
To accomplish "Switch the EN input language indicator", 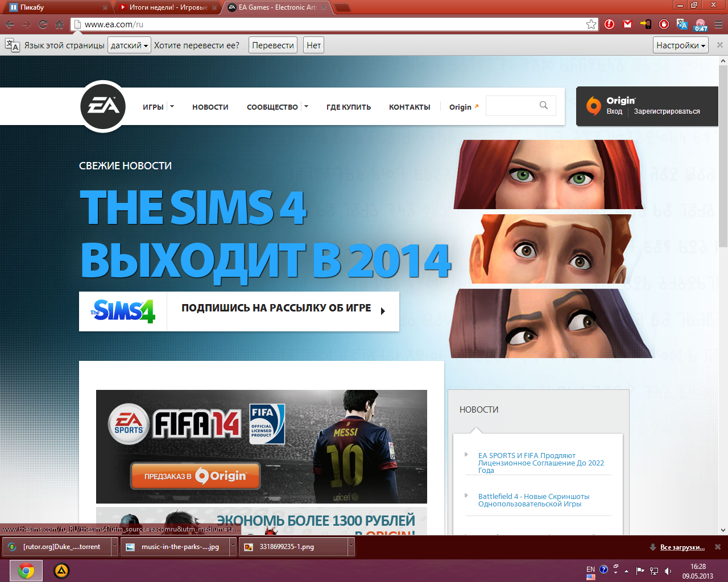I will (591, 569).
